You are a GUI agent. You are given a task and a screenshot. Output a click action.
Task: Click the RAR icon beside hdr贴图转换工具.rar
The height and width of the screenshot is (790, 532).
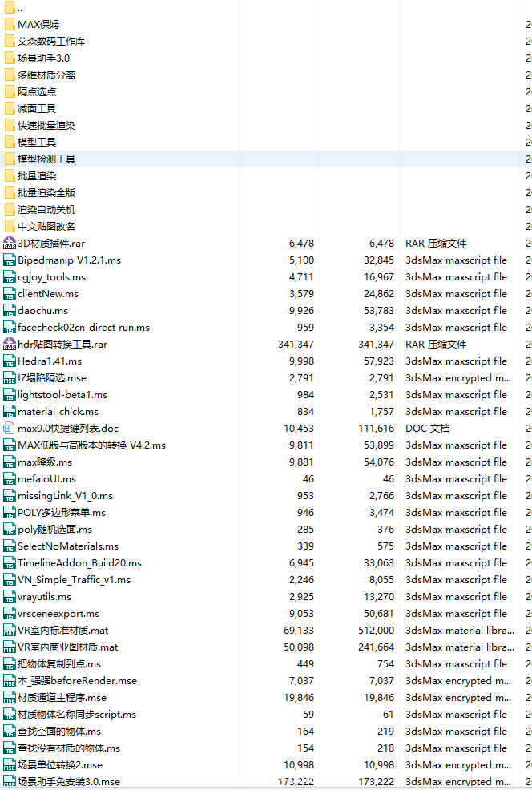click(x=10, y=345)
